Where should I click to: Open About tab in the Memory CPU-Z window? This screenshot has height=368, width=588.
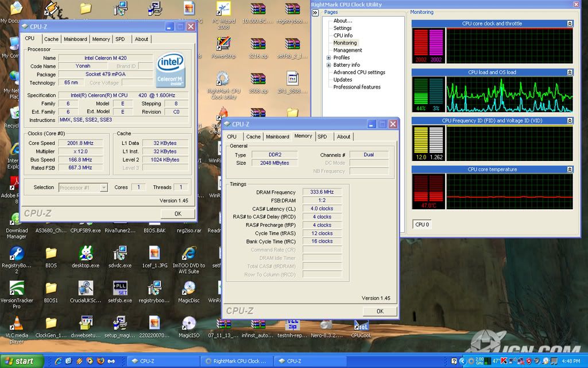point(343,137)
